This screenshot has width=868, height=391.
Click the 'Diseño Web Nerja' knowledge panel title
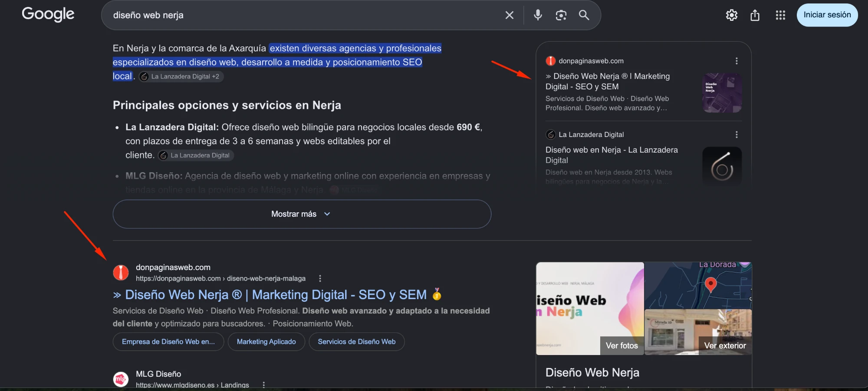(592, 372)
